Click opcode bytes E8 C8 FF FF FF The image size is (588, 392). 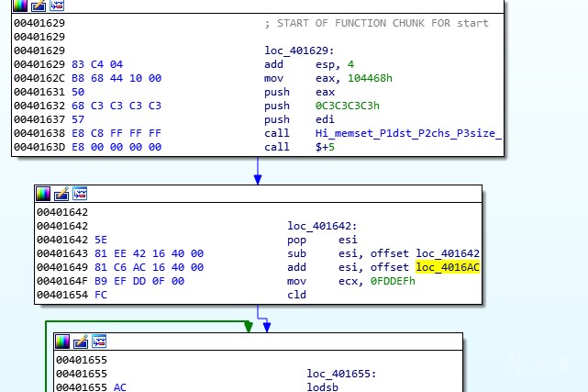coord(116,133)
